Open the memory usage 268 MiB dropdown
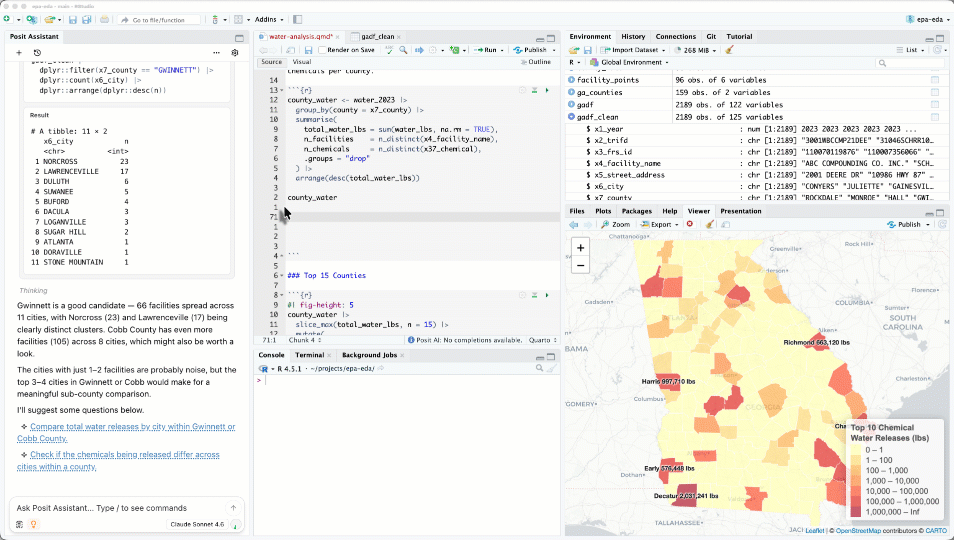The image size is (954, 540). (696, 50)
